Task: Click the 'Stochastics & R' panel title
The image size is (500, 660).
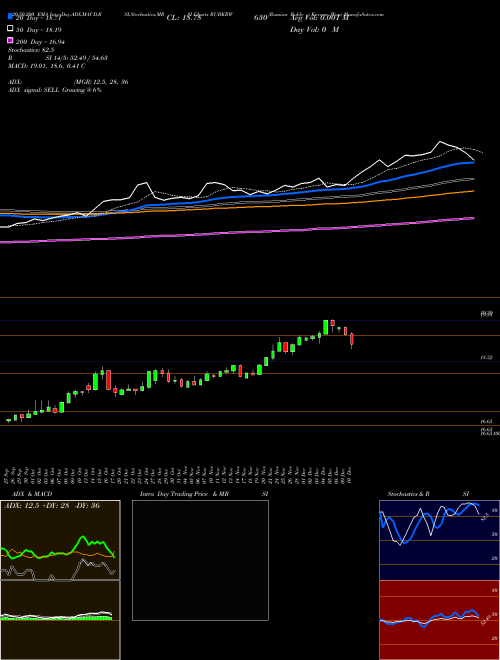Action: tap(408, 494)
